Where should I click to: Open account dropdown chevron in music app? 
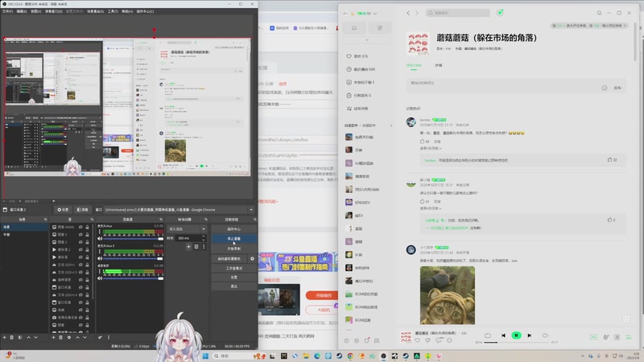point(375,13)
